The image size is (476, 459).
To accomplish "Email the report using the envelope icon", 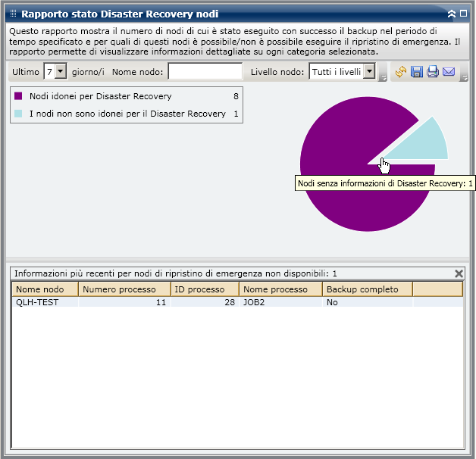I will [x=449, y=72].
